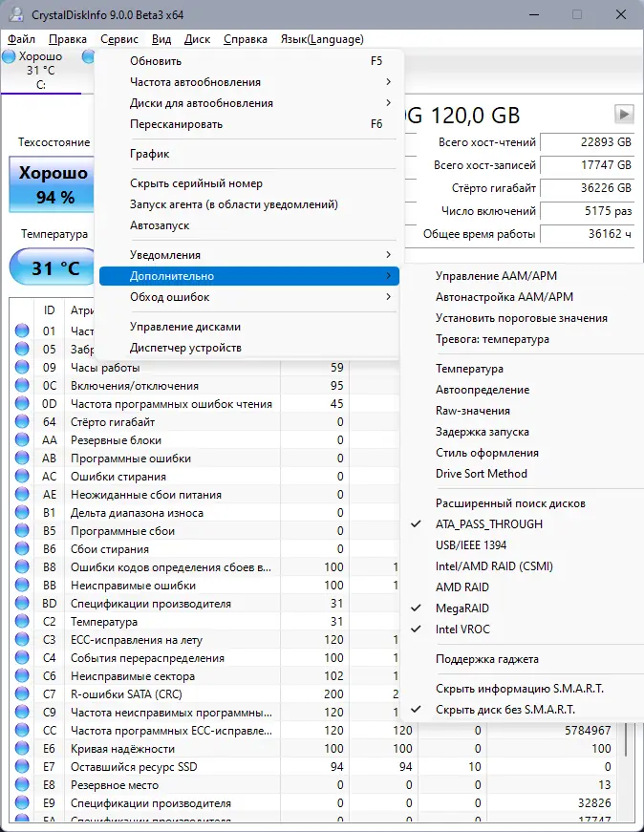Click the next disk arrow button
This screenshot has width=644, height=832.
[x=624, y=115]
